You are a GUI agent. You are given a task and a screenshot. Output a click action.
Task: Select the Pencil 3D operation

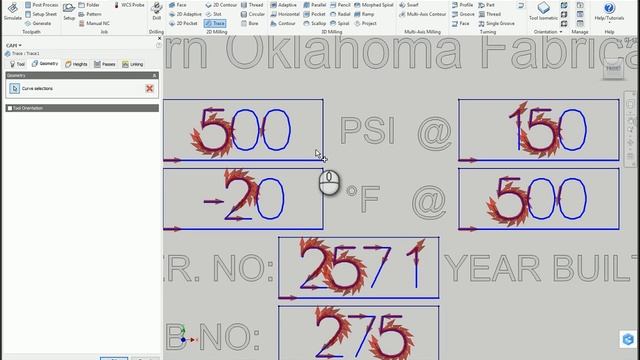[x=340, y=5]
